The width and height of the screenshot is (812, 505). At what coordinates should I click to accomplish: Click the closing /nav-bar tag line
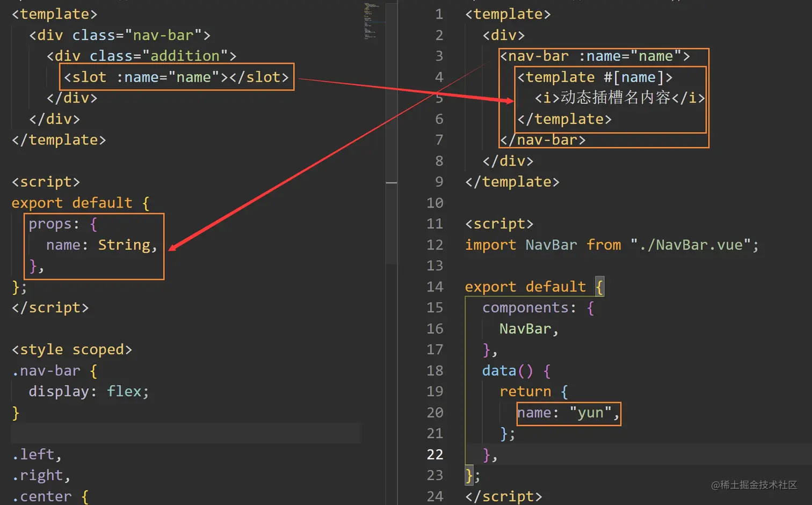pyautogui.click(x=542, y=141)
